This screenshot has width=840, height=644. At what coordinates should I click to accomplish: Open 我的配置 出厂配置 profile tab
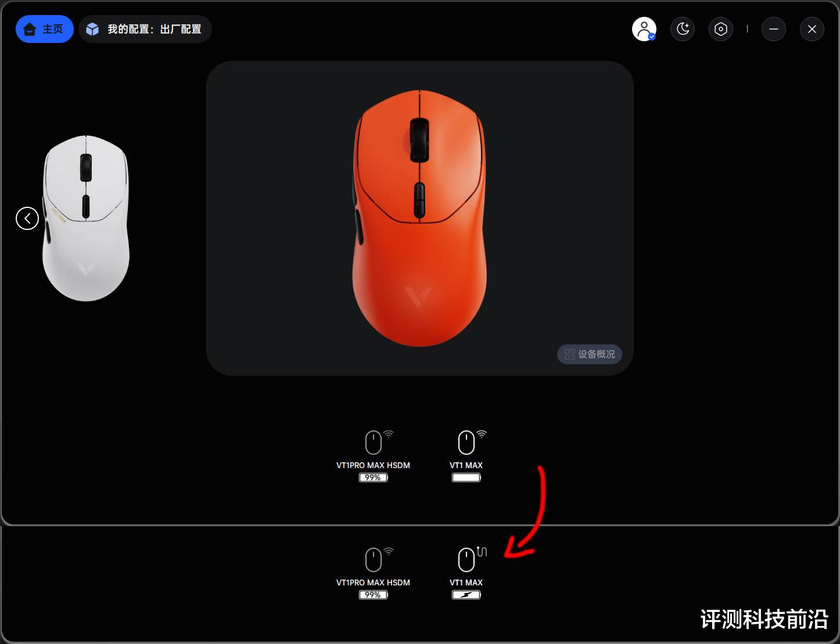145,29
